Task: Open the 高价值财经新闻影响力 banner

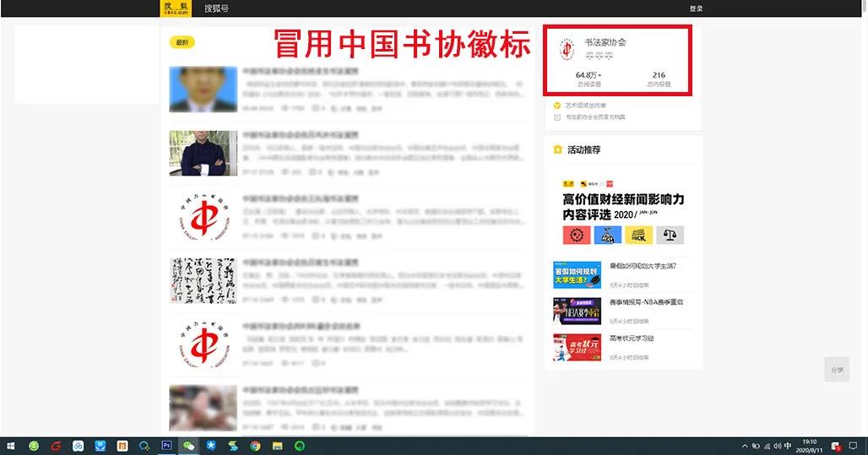Action: pos(623,211)
